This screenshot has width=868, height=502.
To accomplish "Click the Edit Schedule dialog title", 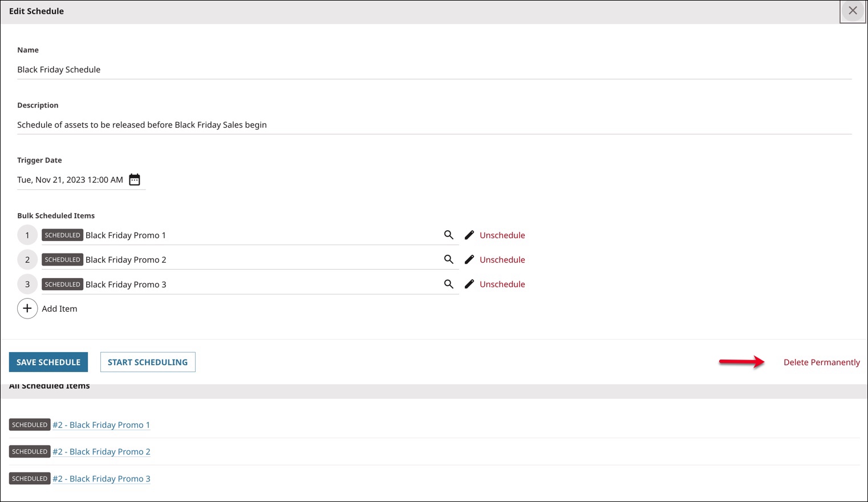I will tap(36, 11).
